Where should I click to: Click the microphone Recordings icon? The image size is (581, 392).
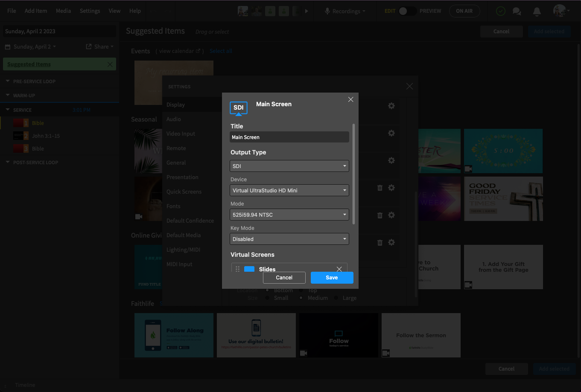pos(327,11)
